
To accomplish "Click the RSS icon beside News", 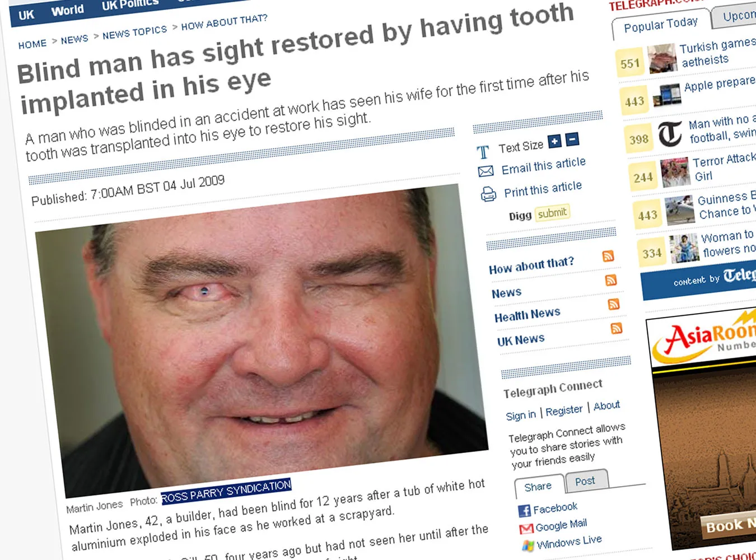I will (611, 280).
